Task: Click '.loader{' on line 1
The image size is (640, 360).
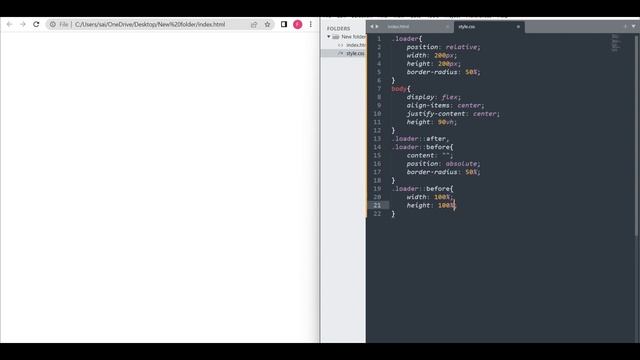Action: 407,39
